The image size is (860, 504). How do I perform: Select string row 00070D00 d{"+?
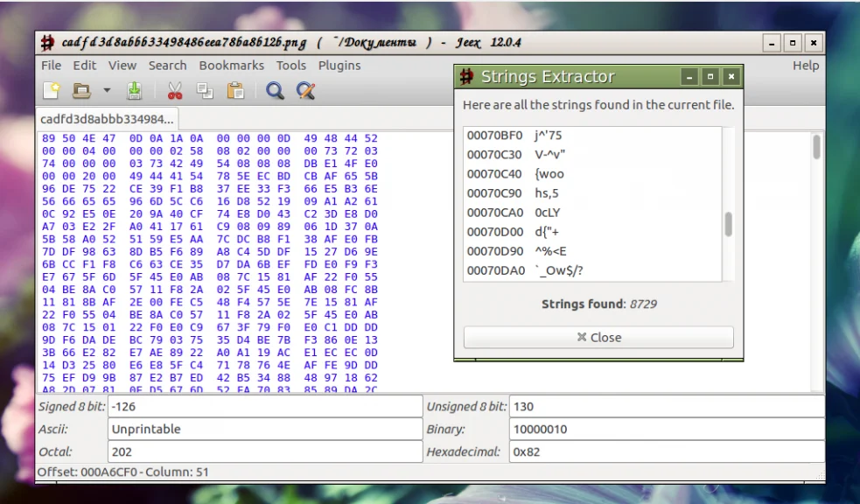(592, 231)
